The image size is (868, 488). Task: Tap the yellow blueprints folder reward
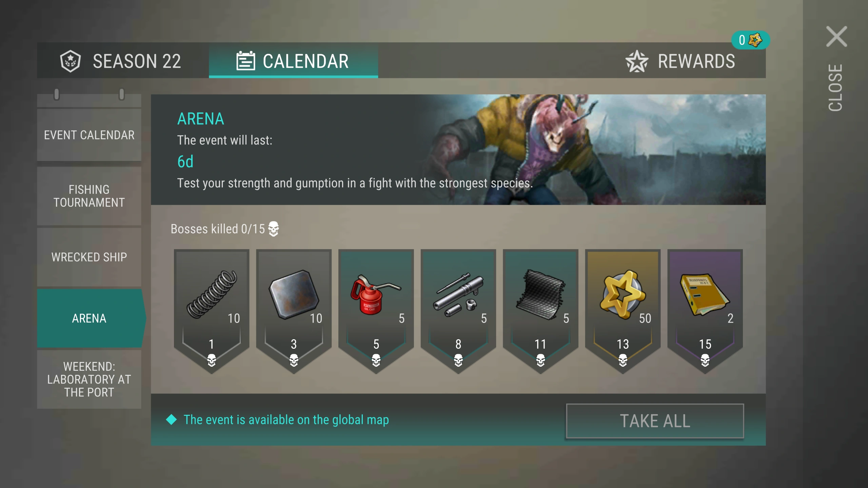(x=705, y=294)
